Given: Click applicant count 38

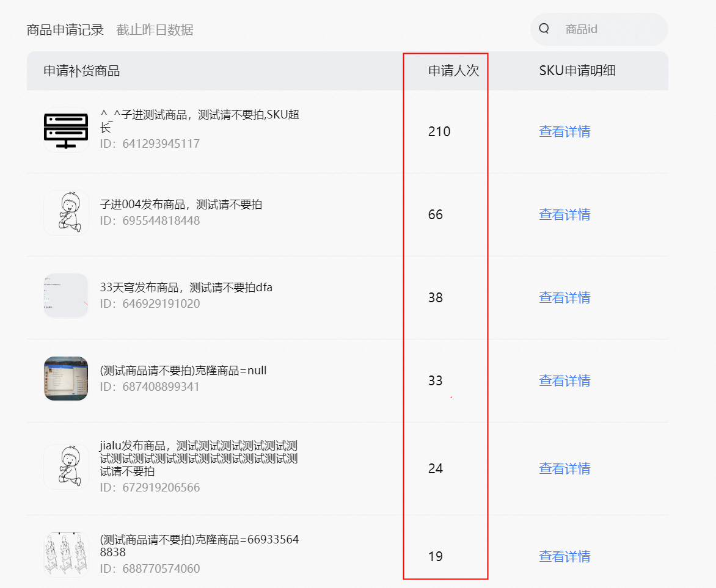Looking at the screenshot, I should tap(435, 297).
